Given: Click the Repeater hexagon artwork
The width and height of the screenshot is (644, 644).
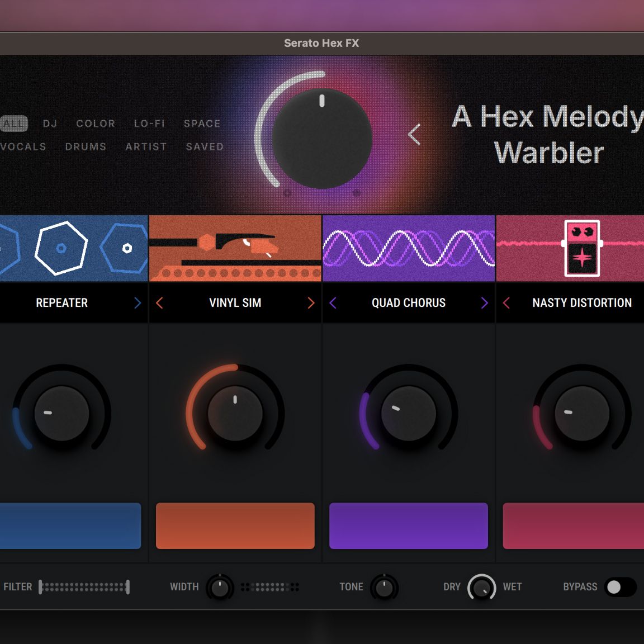Looking at the screenshot, I should click(74, 248).
